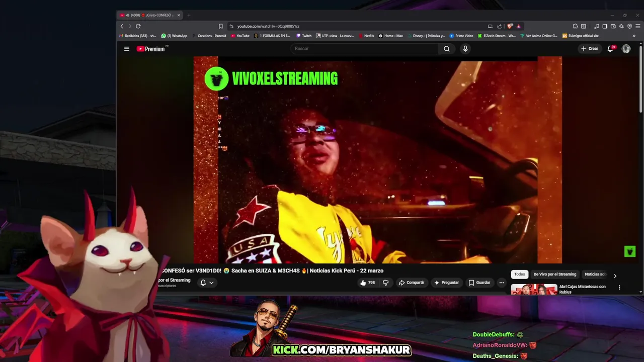Viewport: 644px width, 362px height.
Task: Open Home • Max bookmark
Action: coord(391,36)
